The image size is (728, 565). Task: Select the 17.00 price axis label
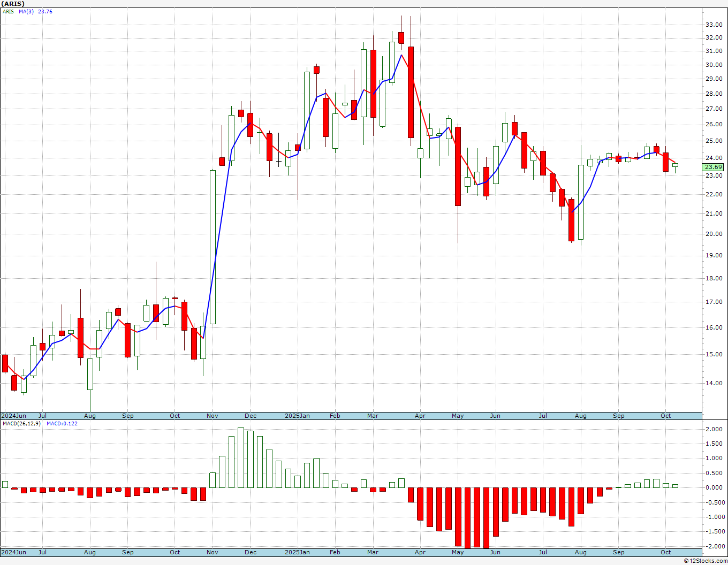pyautogui.click(x=714, y=302)
